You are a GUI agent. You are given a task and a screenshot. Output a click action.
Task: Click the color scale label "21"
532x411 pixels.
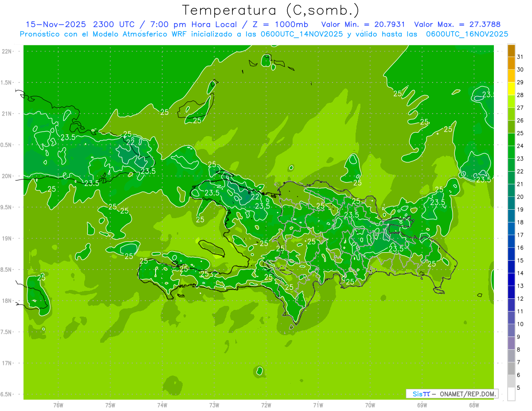click(520, 184)
